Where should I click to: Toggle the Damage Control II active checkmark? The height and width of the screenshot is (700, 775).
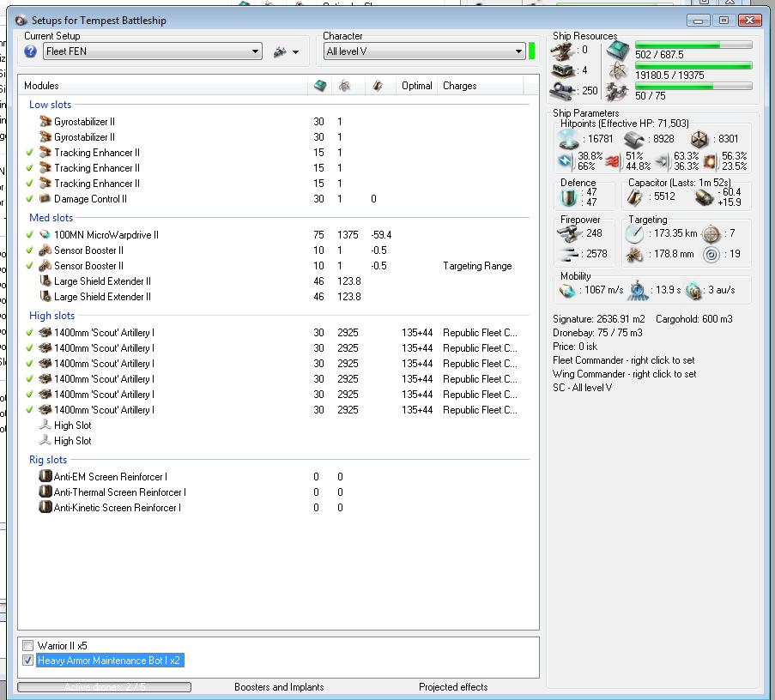pos(30,198)
